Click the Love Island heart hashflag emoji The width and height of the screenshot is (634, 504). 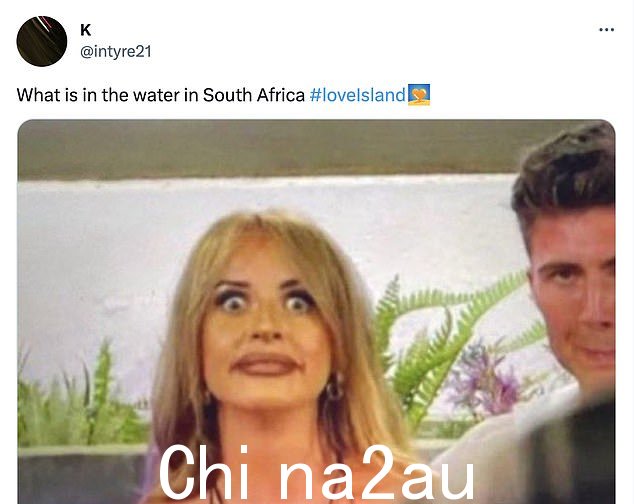point(419,95)
